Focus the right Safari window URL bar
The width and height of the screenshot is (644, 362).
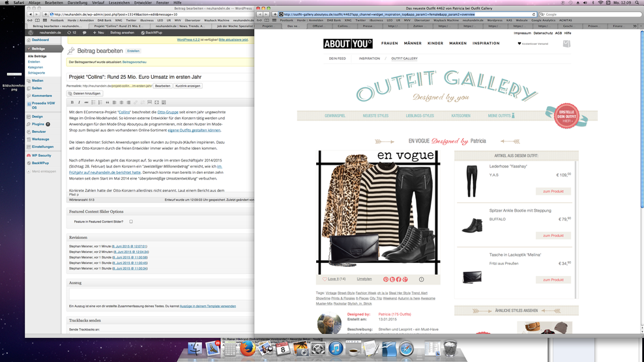point(408,14)
